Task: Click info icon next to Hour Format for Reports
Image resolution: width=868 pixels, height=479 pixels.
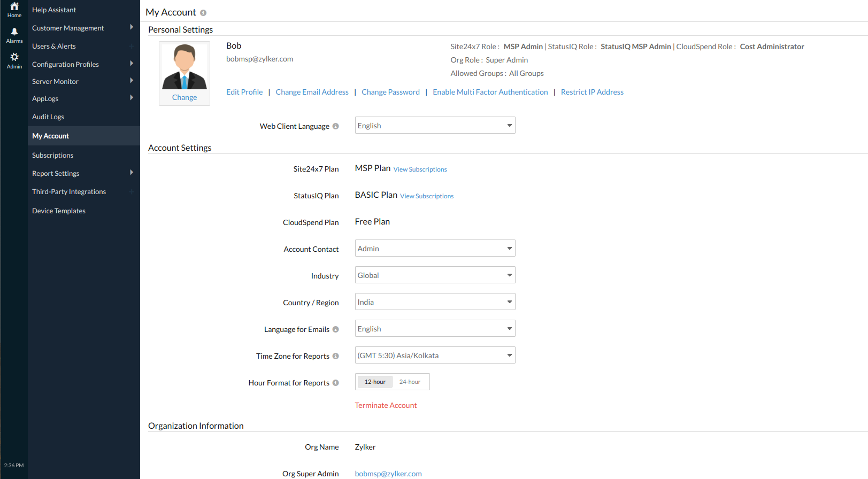Action: pyautogui.click(x=335, y=383)
